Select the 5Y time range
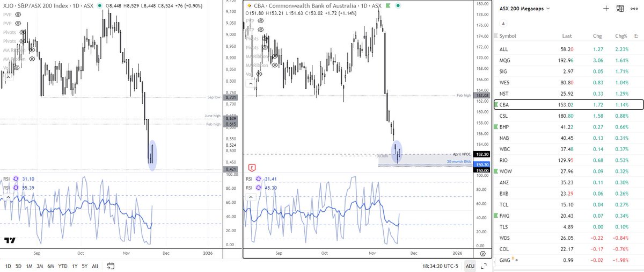Viewport: 644px width, 272px height. [x=85, y=266]
